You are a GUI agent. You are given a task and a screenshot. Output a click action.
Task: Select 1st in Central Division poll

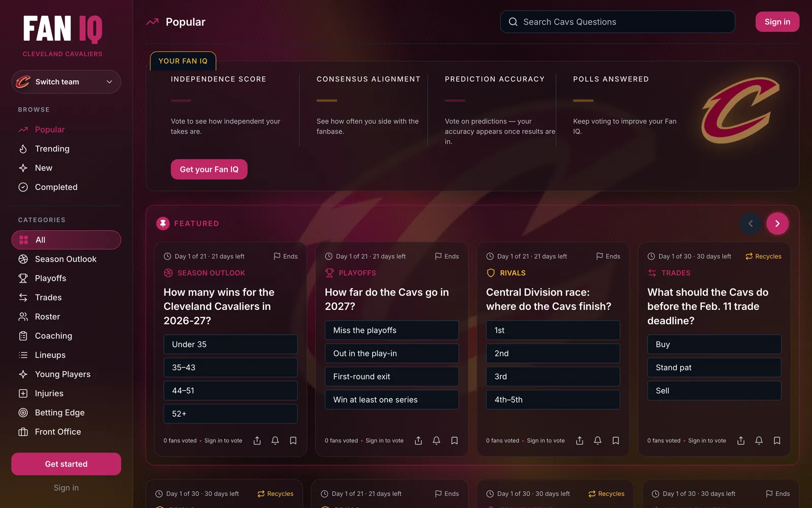pos(553,330)
